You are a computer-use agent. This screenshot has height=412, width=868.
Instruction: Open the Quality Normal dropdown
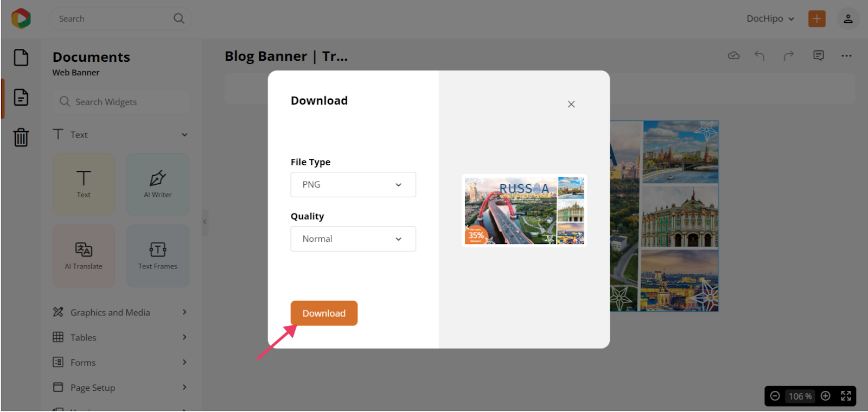pyautogui.click(x=353, y=239)
